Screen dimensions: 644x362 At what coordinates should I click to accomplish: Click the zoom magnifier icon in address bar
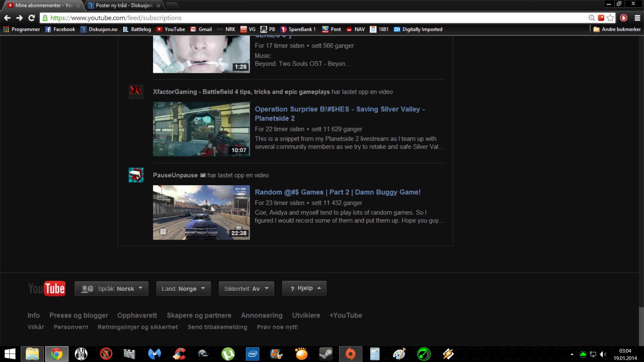592,18
